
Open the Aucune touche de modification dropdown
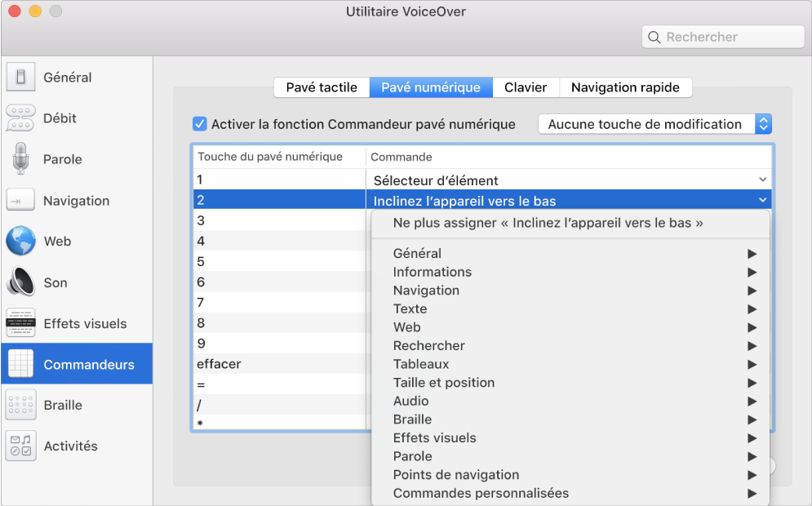tap(654, 124)
